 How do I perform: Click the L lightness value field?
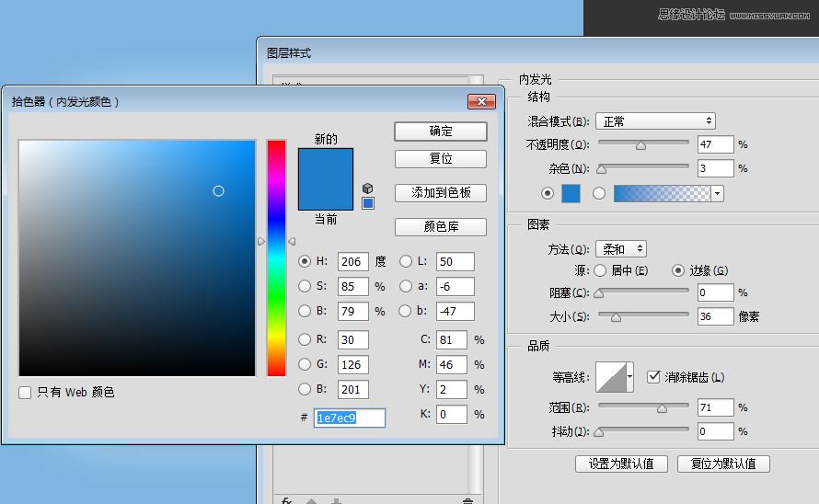coord(455,261)
